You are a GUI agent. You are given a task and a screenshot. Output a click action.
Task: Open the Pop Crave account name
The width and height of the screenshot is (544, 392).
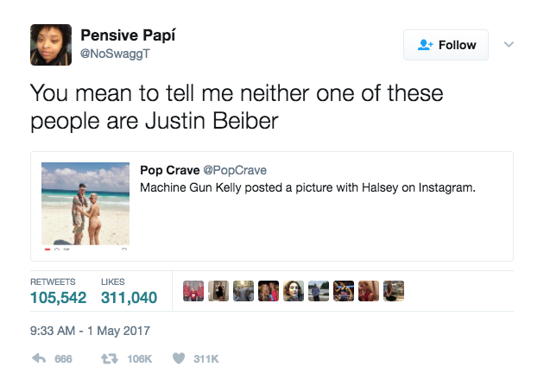pos(169,169)
